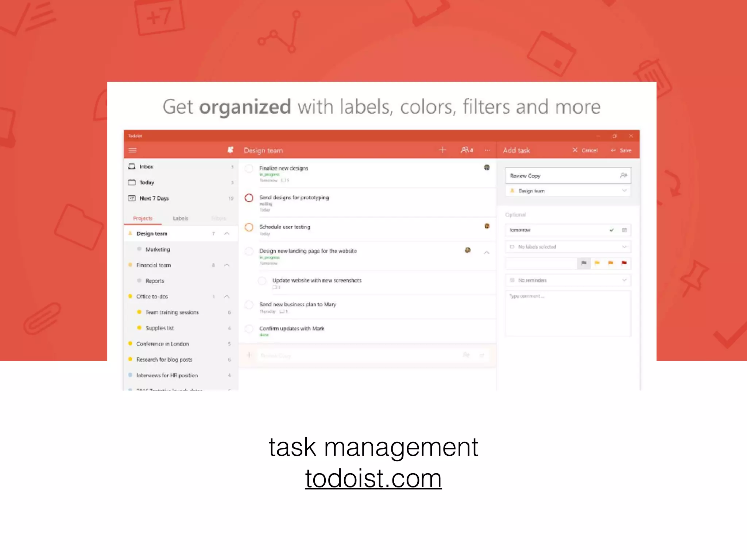
Task: Click the avatar on Design new landing page task
Action: click(x=468, y=250)
